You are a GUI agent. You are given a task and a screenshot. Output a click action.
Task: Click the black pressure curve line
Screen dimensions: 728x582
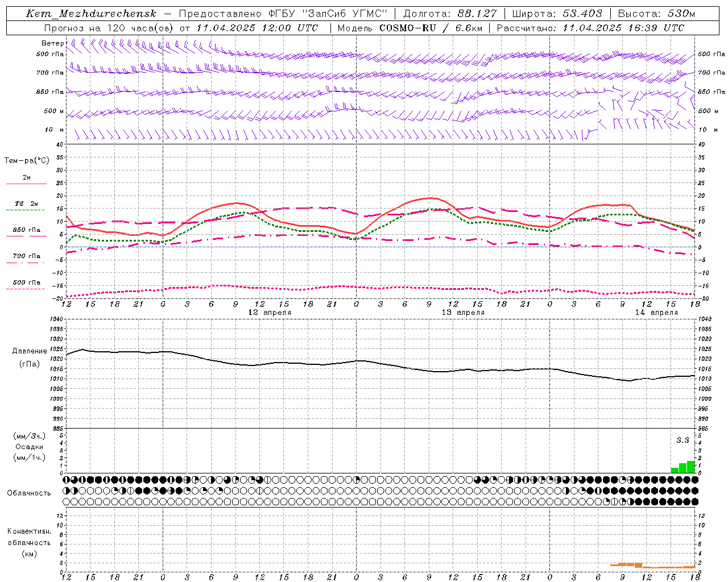(x=381, y=363)
